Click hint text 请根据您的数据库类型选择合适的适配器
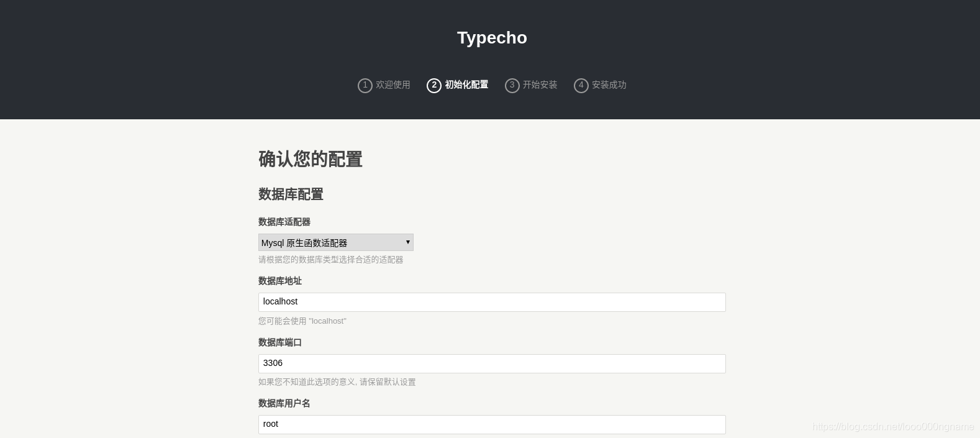Screen dimensions: 980x438 331,260
